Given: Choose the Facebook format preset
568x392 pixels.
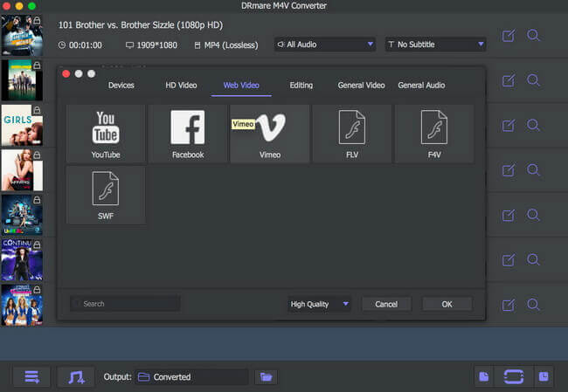Looking at the screenshot, I should pyautogui.click(x=188, y=134).
